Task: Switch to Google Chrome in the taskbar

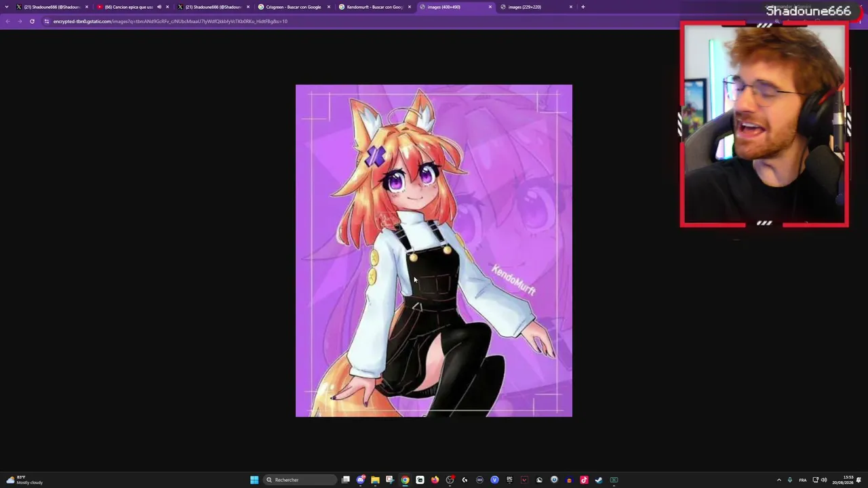Action: pyautogui.click(x=405, y=480)
